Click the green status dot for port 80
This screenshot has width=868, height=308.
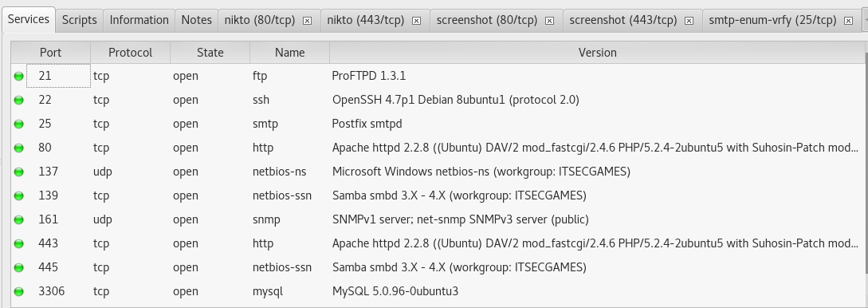tap(18, 148)
